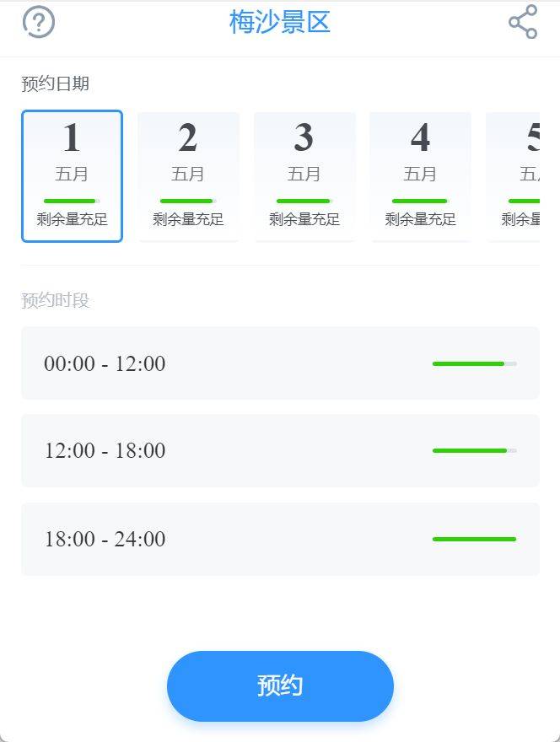Click the availability bar for 12:00 - 18:00
This screenshot has width=560, height=742.
[474, 450]
